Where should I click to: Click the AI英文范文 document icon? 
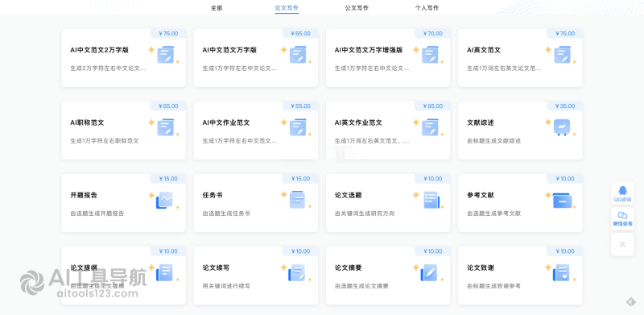pyautogui.click(x=562, y=55)
